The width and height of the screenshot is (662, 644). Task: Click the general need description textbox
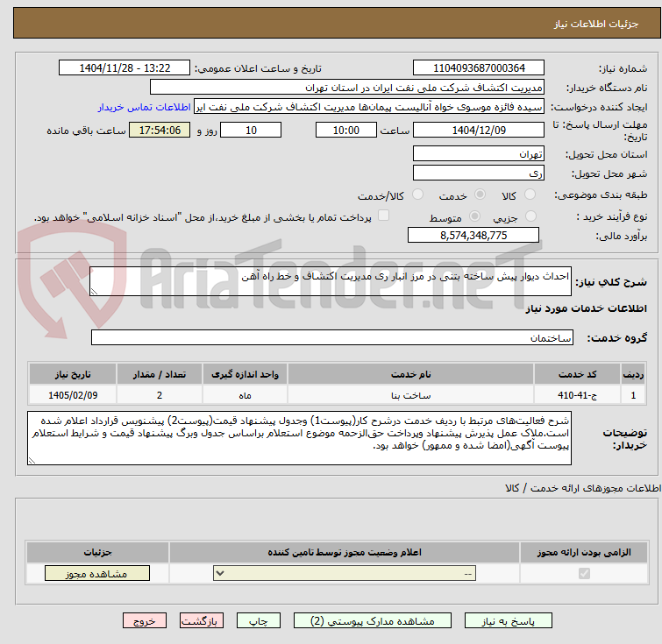point(331,281)
